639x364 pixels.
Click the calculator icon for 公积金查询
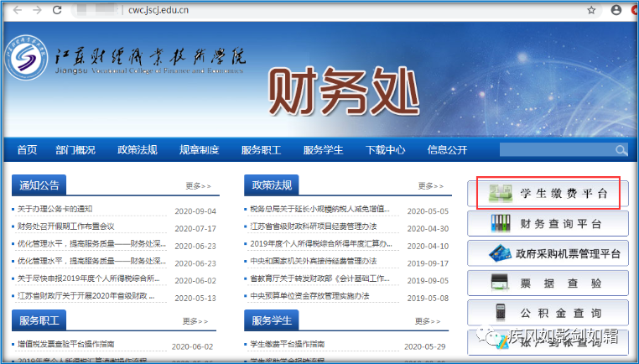pos(501,312)
